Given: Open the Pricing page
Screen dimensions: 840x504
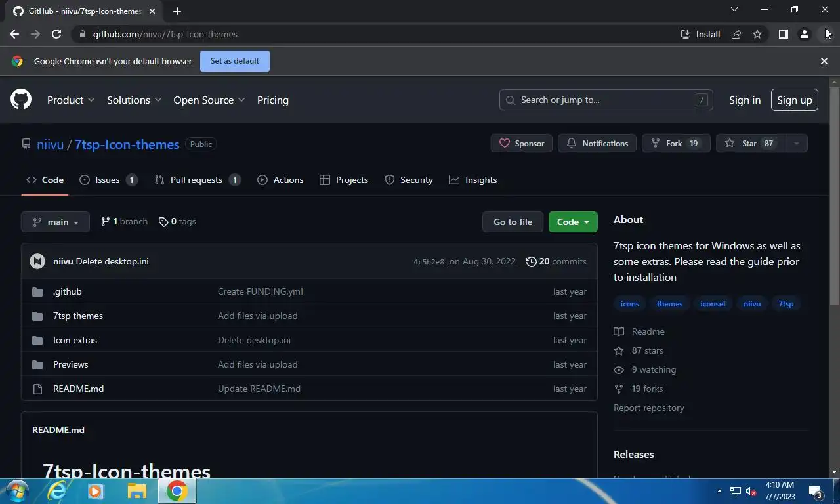Looking at the screenshot, I should point(273,100).
